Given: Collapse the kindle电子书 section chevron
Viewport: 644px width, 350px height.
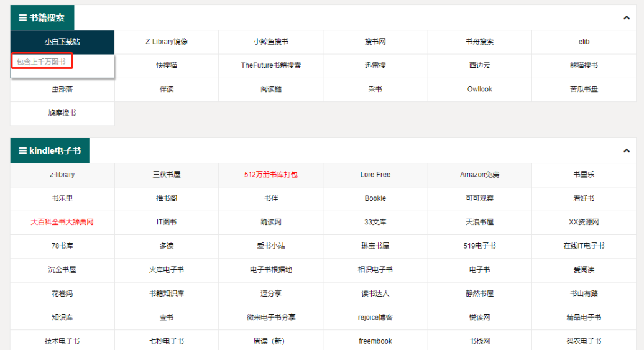Looking at the screenshot, I should pos(627,151).
